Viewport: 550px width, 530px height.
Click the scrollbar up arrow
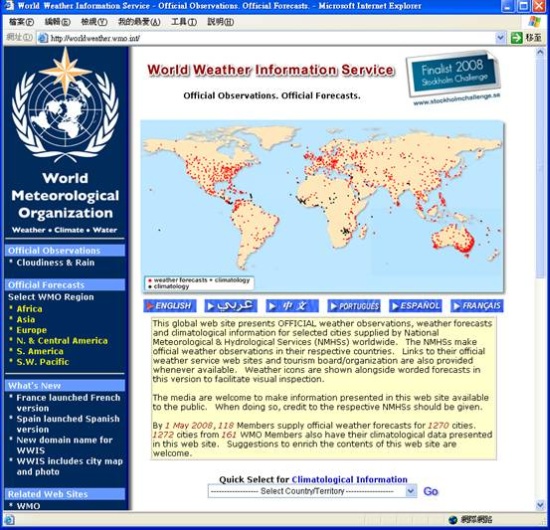[540, 53]
